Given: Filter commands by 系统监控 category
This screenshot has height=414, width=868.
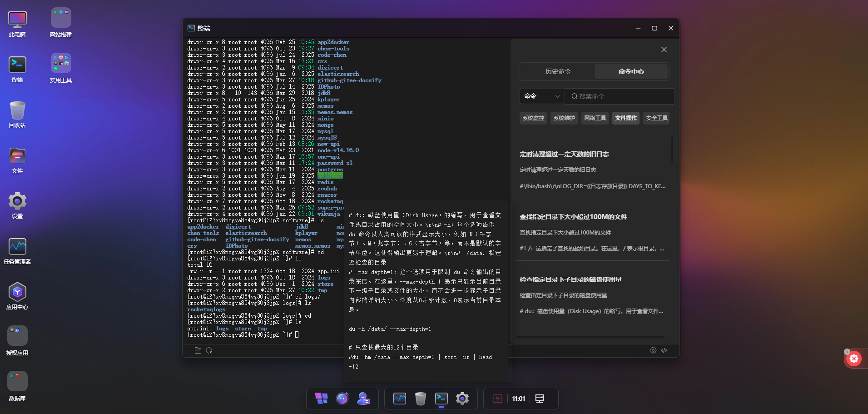Looking at the screenshot, I should [x=533, y=118].
